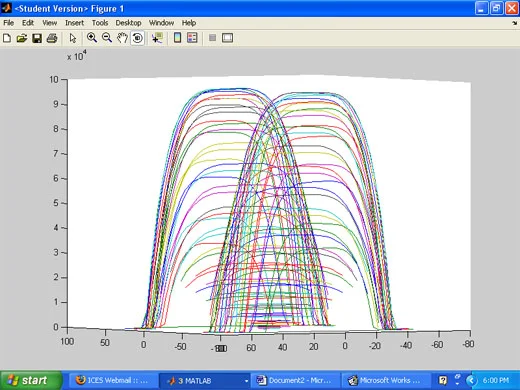Viewport: 520px width, 390px height.
Task: Open the Help menu
Action: coord(189,23)
